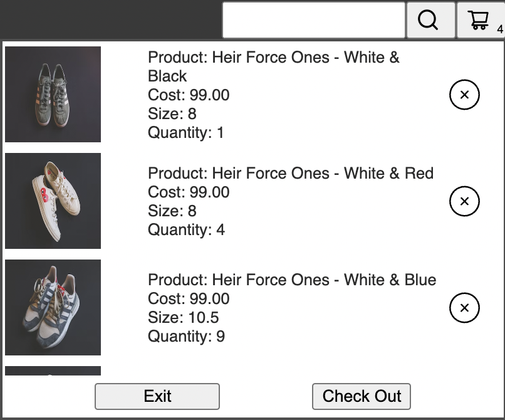This screenshot has height=420, width=505.
Task: Remove the White & Black Heir Force Ones
Action: coord(464,94)
